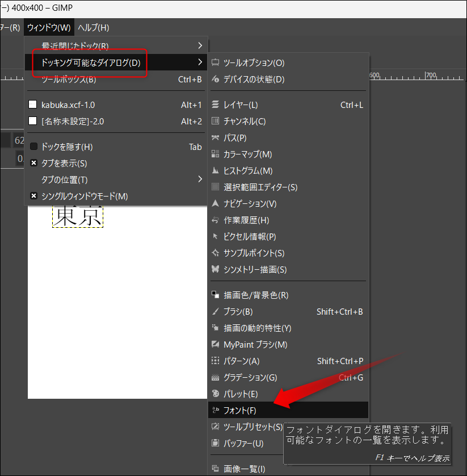Toggle Show Tabs (タブを表示) checkbox

33,163
